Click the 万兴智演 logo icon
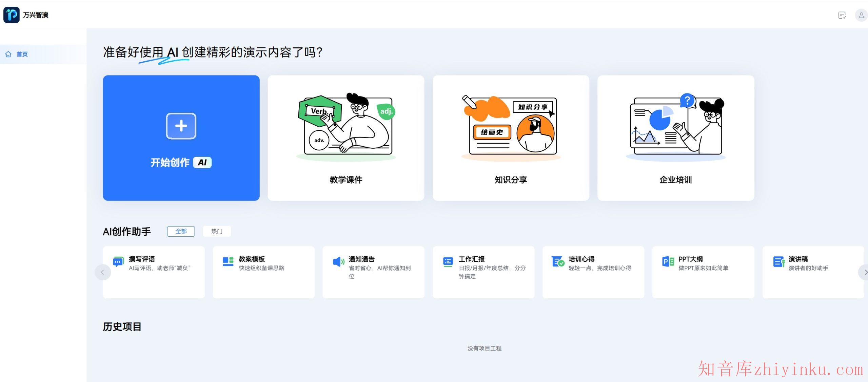 [x=11, y=15]
